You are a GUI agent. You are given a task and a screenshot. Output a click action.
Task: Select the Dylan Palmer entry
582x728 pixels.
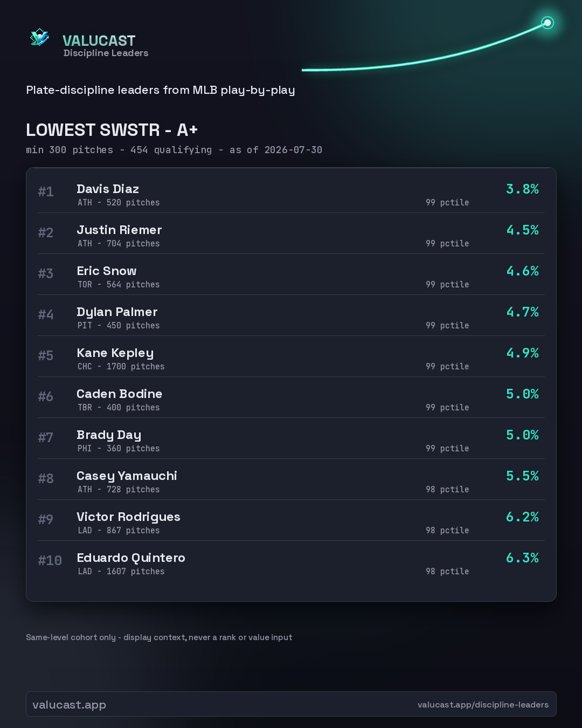(x=291, y=315)
